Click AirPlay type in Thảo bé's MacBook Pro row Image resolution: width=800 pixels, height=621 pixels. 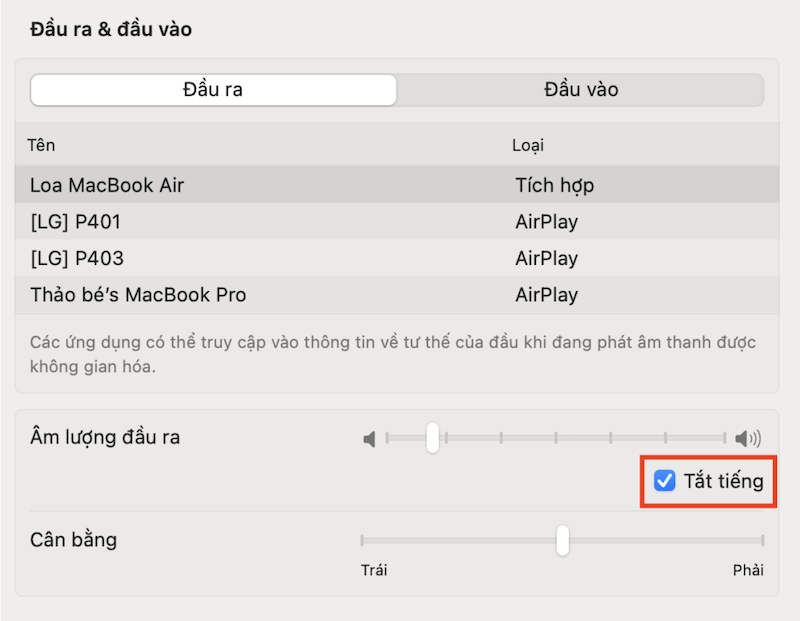point(546,295)
